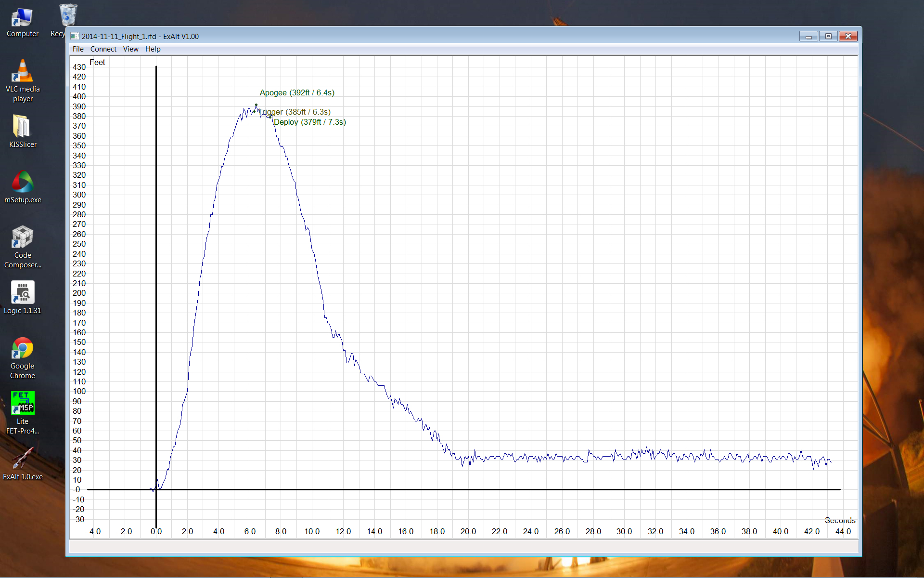Open the File menu
Viewport: 924px width, 578px height.
coord(78,49)
